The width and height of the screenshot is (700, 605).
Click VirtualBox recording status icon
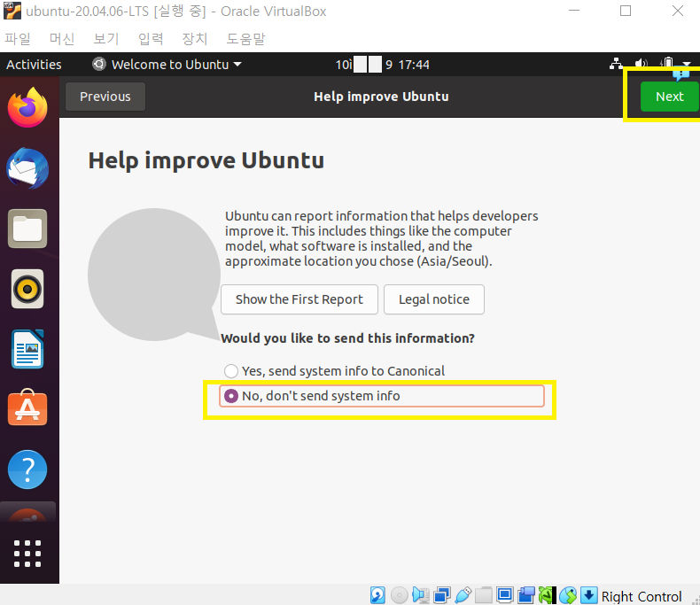(526, 595)
